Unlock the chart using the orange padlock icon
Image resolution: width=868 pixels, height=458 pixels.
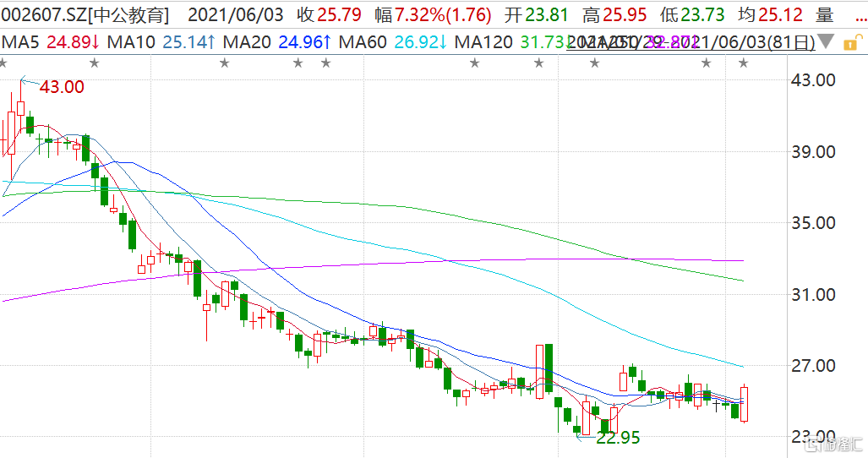pos(853,43)
